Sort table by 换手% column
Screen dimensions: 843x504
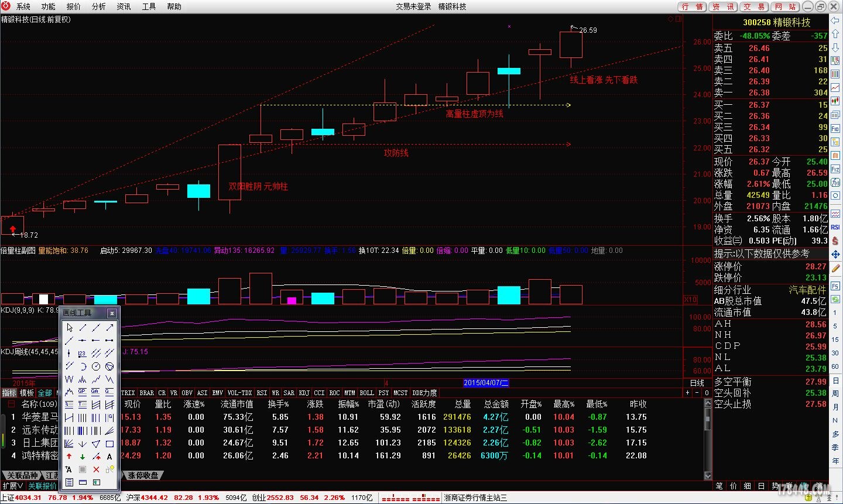pyautogui.click(x=278, y=404)
